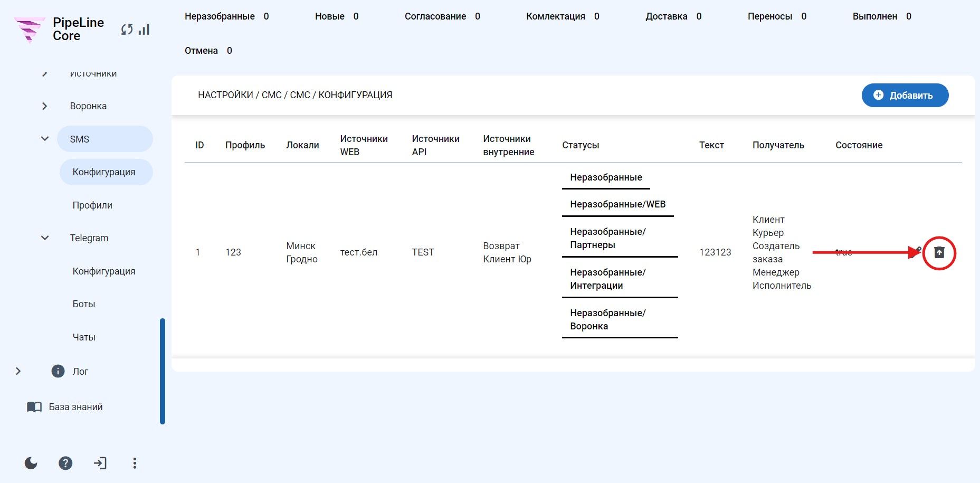The image size is (980, 483).
Task: Click the refresh arrows icon beside the logo
Action: tap(127, 30)
